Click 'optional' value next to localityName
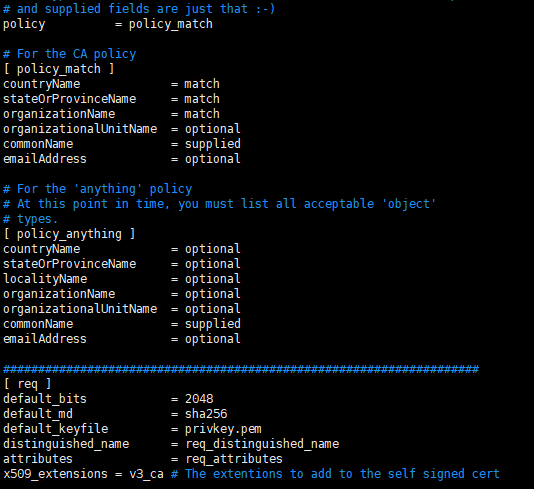The width and height of the screenshot is (534, 489). point(213,279)
